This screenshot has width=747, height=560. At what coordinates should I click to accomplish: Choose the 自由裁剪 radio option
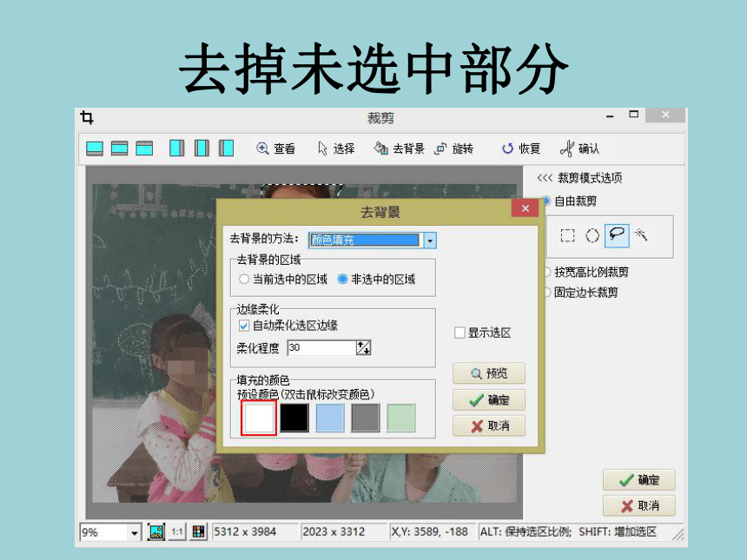point(572,201)
